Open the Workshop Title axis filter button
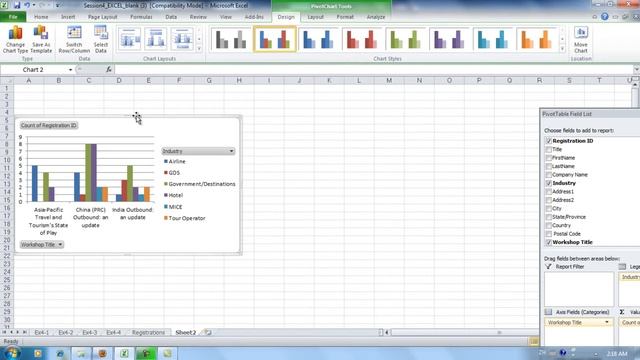The image size is (640, 360). click(42, 244)
